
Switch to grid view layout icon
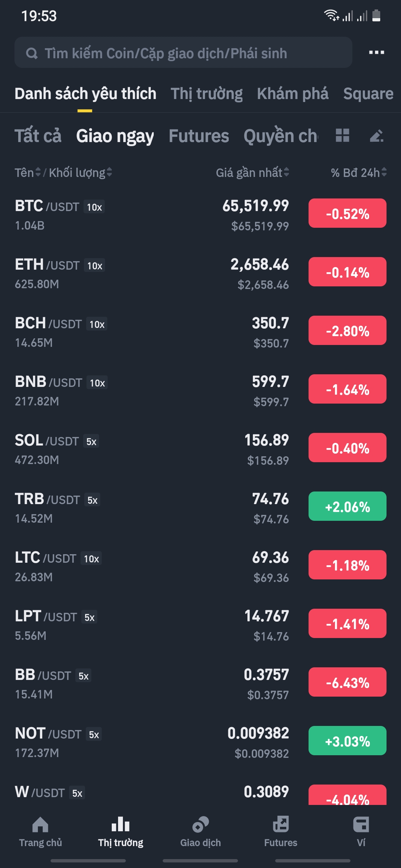click(342, 135)
